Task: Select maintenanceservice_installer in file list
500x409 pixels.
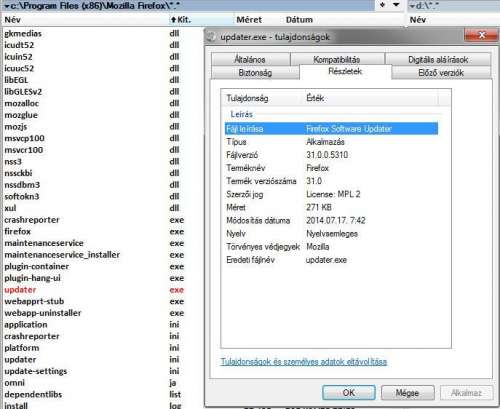Action: [62, 255]
